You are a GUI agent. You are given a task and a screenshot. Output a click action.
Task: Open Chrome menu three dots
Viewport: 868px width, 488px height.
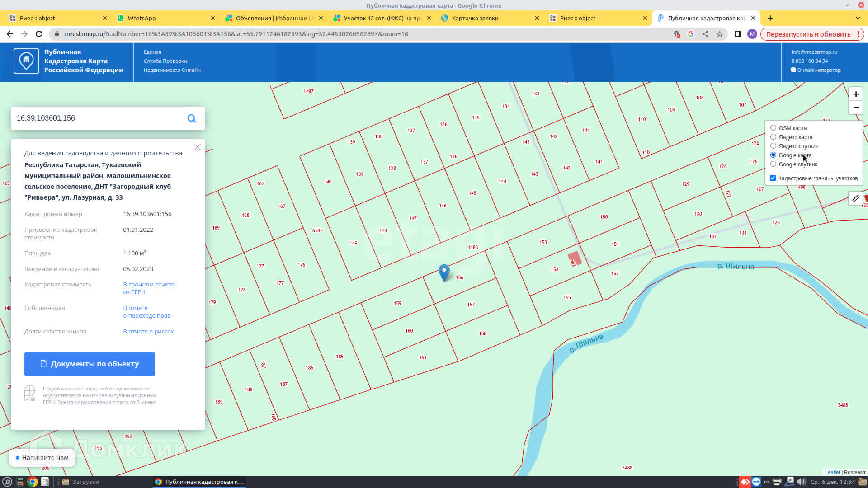point(858,34)
